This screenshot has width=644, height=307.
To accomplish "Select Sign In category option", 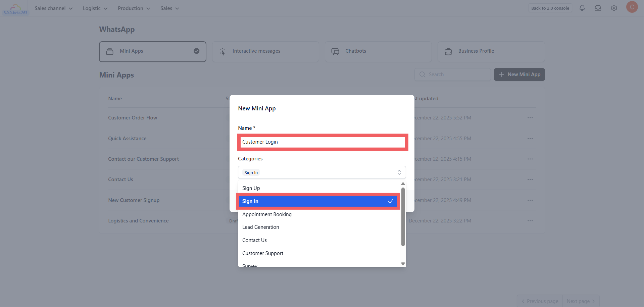I will [x=318, y=201].
